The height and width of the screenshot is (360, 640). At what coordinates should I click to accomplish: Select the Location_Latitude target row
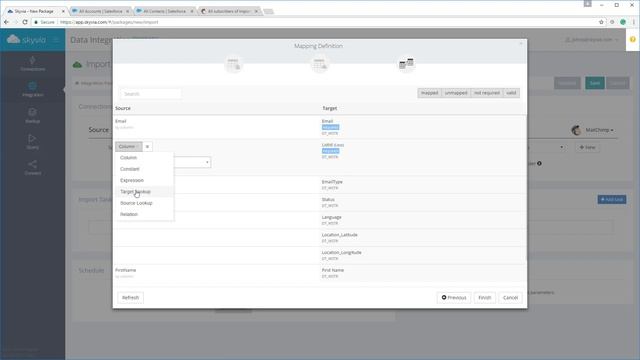click(x=423, y=238)
